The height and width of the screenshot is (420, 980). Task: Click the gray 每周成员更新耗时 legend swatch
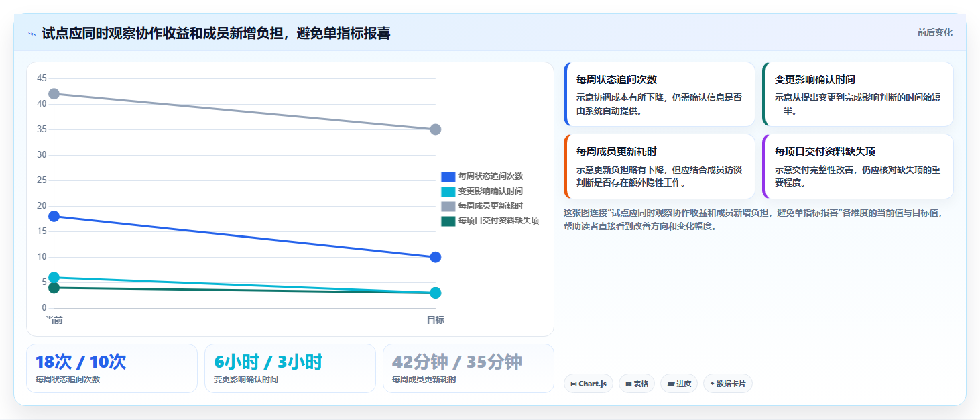pos(448,206)
